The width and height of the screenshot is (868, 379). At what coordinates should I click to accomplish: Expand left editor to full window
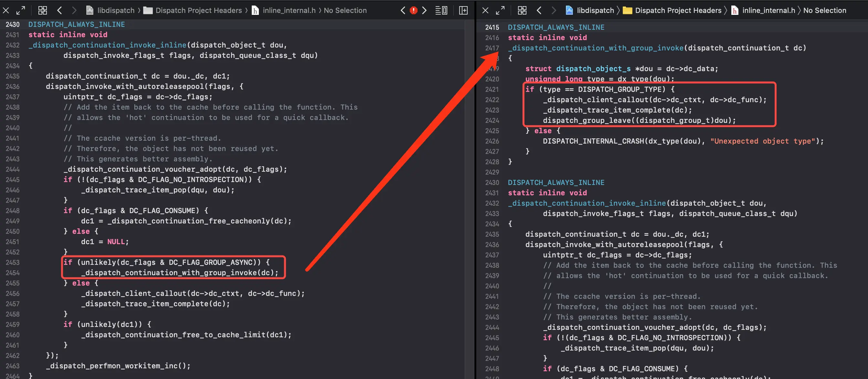[21, 10]
